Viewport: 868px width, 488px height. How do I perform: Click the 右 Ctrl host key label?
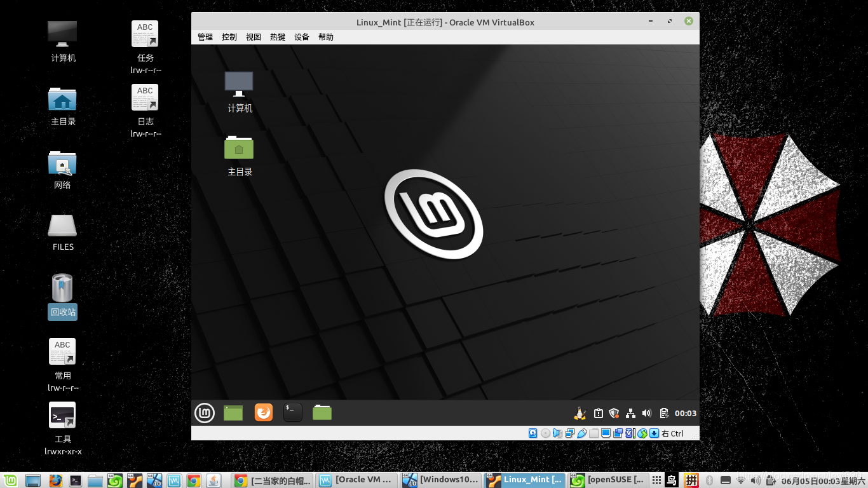pyautogui.click(x=672, y=433)
